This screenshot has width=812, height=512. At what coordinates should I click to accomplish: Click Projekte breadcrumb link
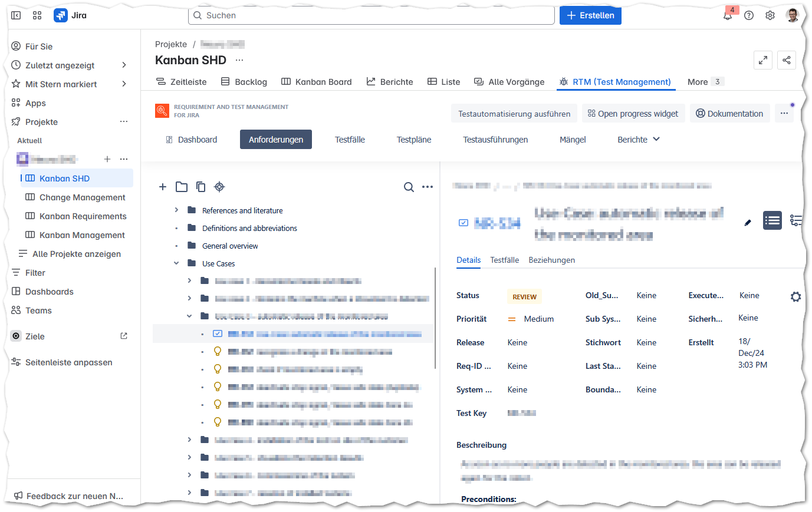tap(171, 44)
